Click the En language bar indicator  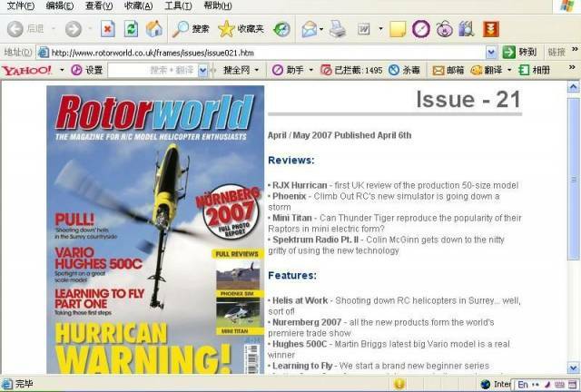click(x=523, y=385)
